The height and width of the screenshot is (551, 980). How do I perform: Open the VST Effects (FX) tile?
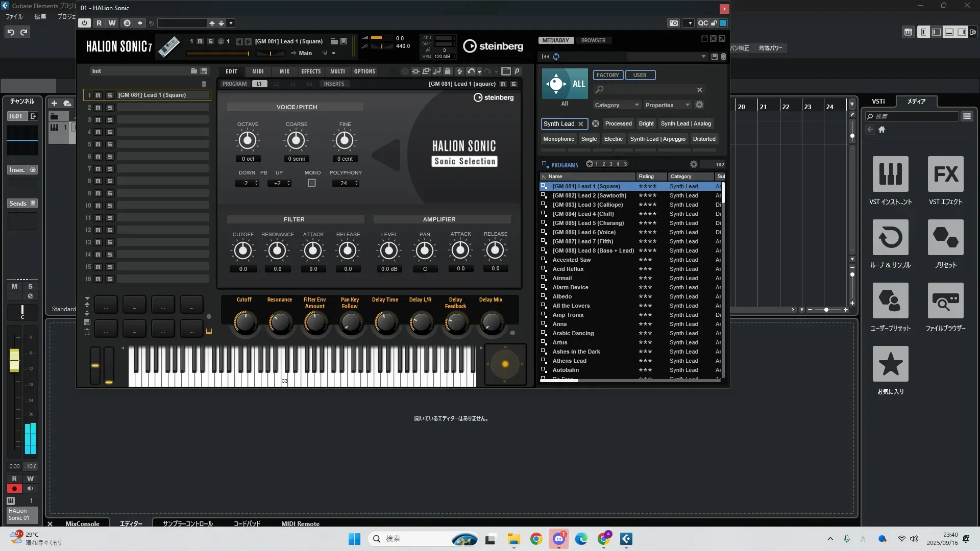pyautogui.click(x=945, y=174)
